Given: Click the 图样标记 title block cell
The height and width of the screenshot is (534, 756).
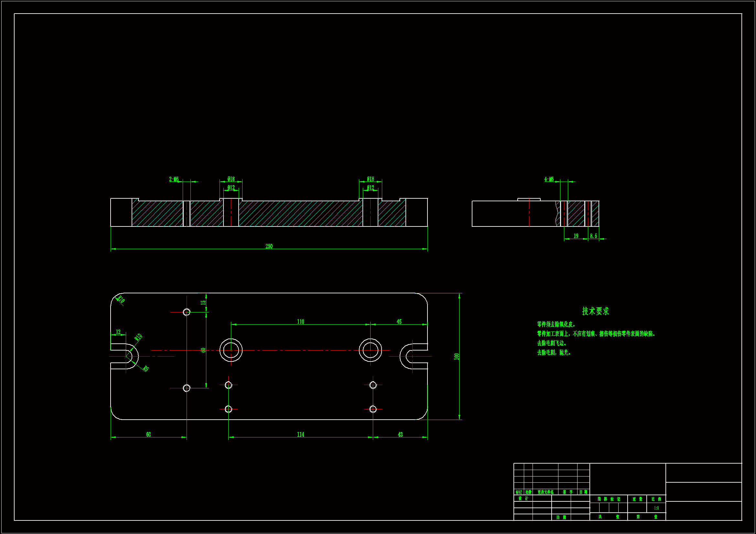Looking at the screenshot, I should point(609,499).
